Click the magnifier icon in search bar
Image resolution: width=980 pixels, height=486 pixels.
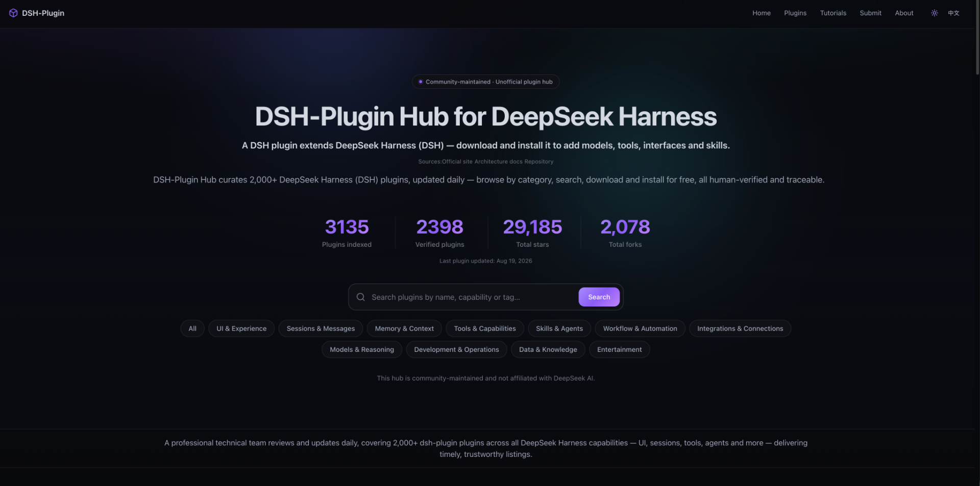360,297
